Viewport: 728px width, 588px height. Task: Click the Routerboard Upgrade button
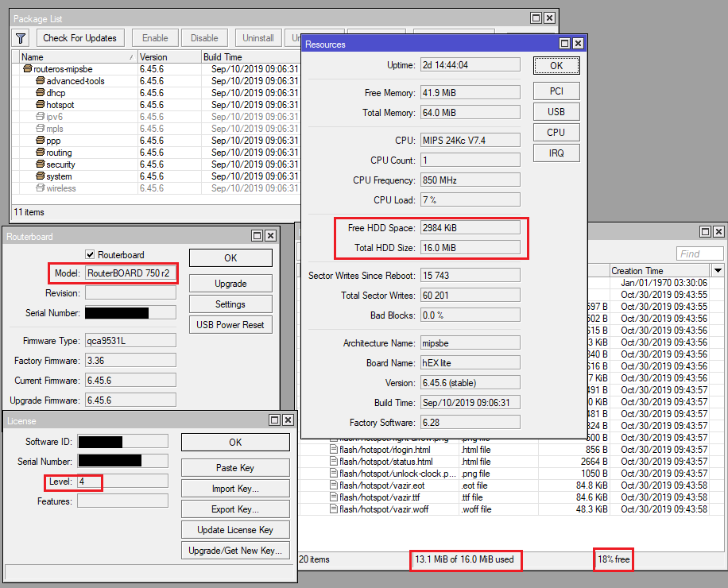click(230, 284)
